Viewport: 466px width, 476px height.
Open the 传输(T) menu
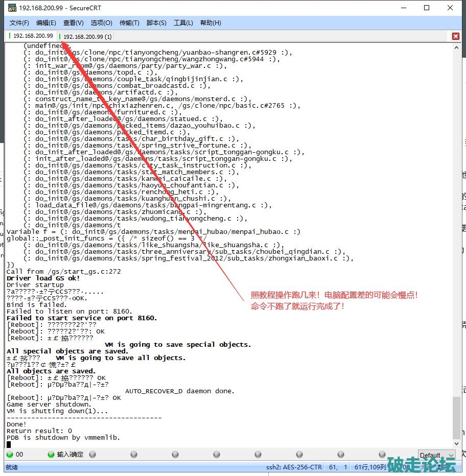tap(129, 22)
